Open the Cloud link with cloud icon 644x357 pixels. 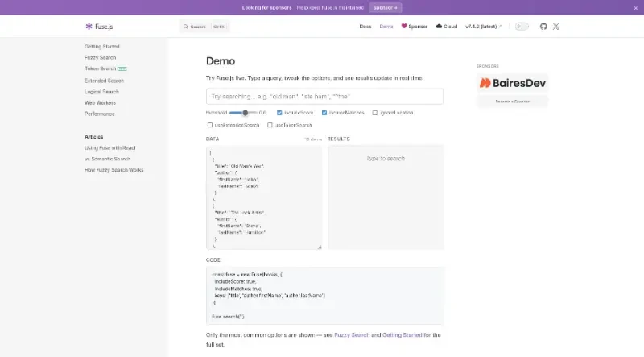point(447,27)
